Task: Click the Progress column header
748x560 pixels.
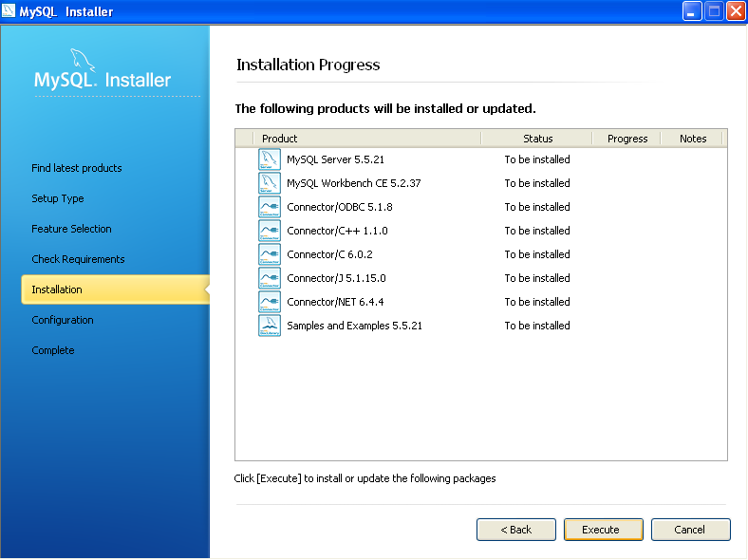Action: click(626, 139)
